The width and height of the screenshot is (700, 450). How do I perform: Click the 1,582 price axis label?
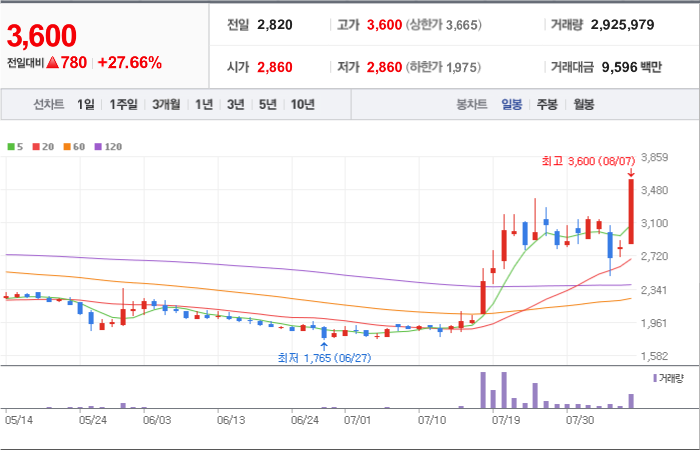654,356
